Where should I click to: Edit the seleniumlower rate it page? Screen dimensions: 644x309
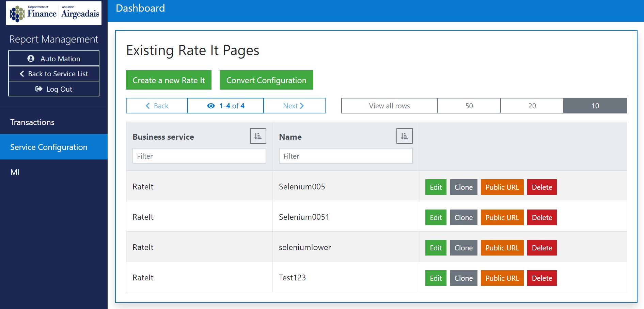(436, 248)
